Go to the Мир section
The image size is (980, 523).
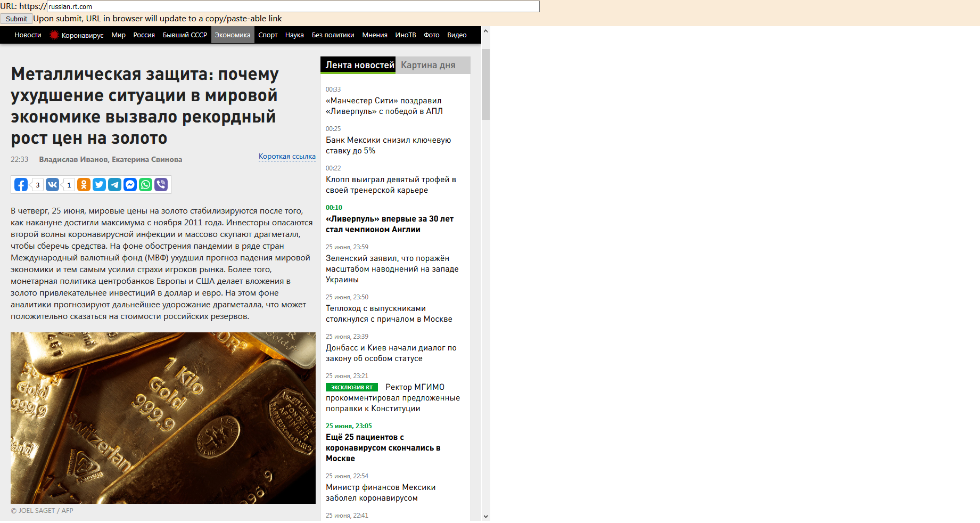(118, 35)
